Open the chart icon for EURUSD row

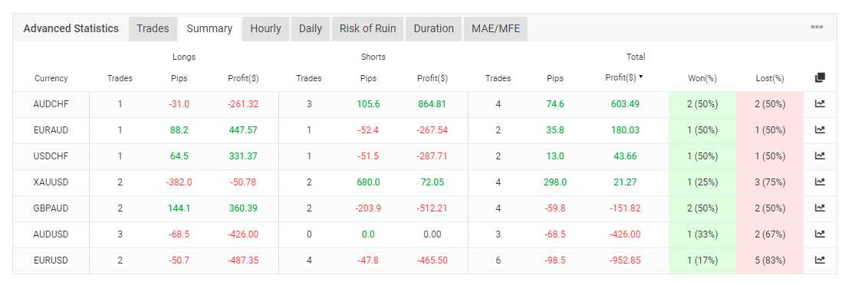(820, 260)
